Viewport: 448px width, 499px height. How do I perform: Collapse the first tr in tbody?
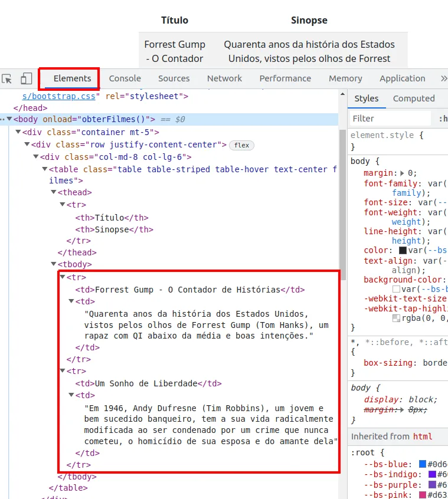click(x=63, y=277)
